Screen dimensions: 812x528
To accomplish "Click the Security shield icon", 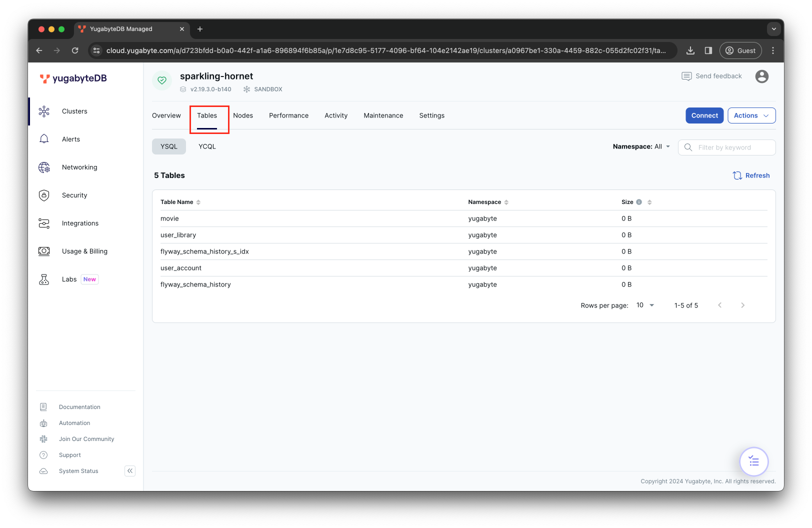I will [44, 195].
